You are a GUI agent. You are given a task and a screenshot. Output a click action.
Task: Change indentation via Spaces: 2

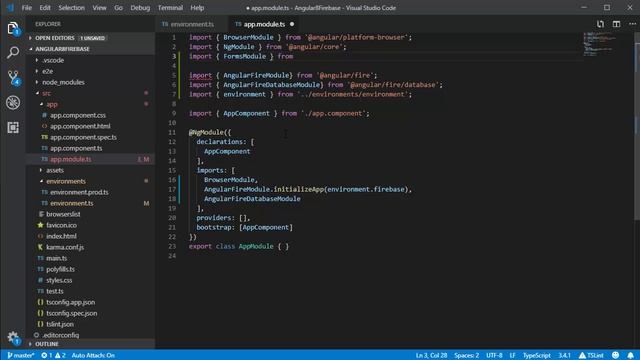click(467, 356)
